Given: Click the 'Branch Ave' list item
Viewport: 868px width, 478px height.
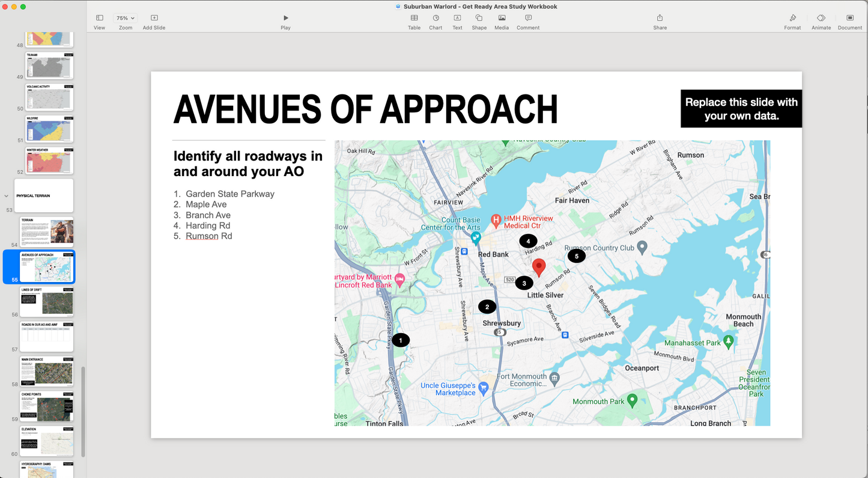Looking at the screenshot, I should 208,215.
